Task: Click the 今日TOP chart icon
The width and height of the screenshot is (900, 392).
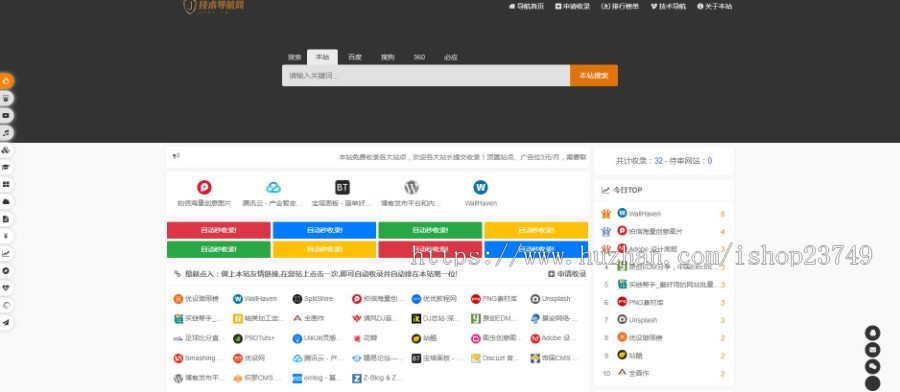Action: pos(605,190)
